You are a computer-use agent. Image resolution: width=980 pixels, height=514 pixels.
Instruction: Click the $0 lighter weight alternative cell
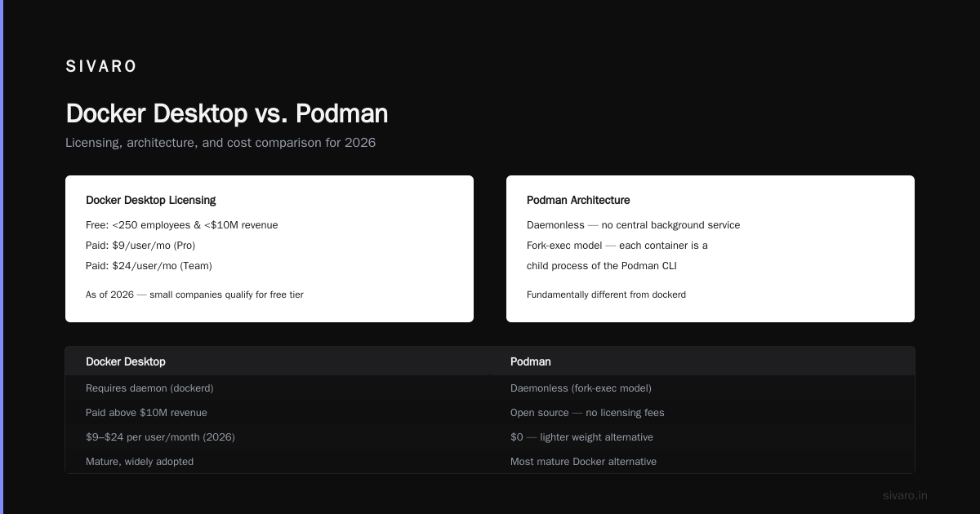581,437
